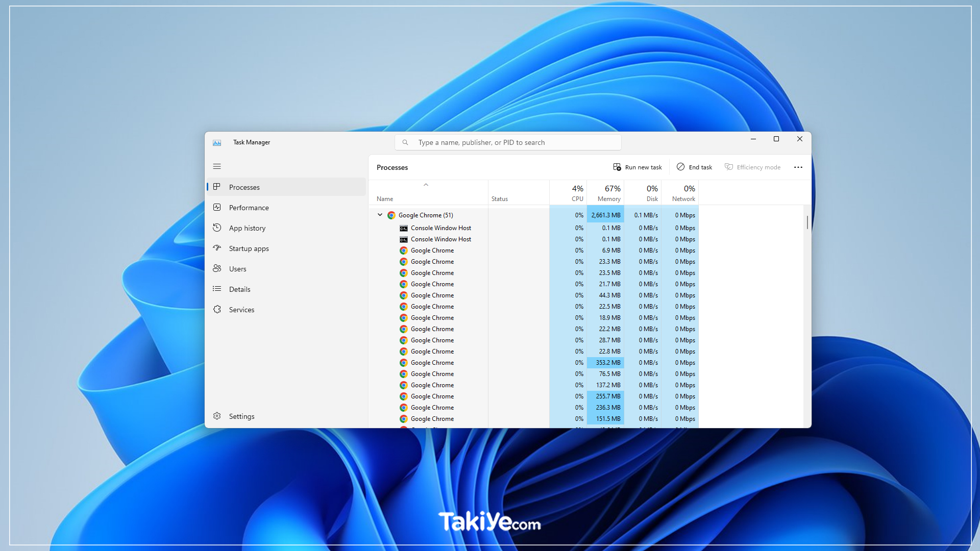Select the 28.7 MB memory cell
This screenshot has height=551, width=980.
605,340
